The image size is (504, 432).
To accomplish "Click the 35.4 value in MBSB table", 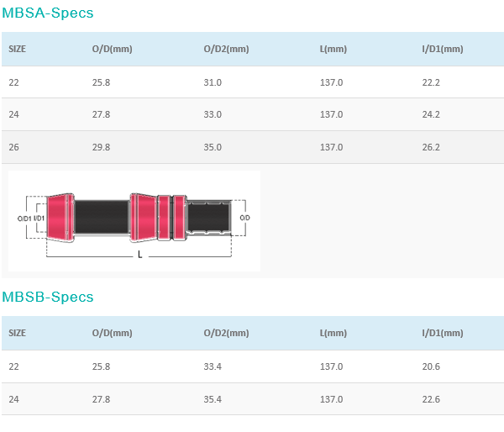I will (213, 399).
